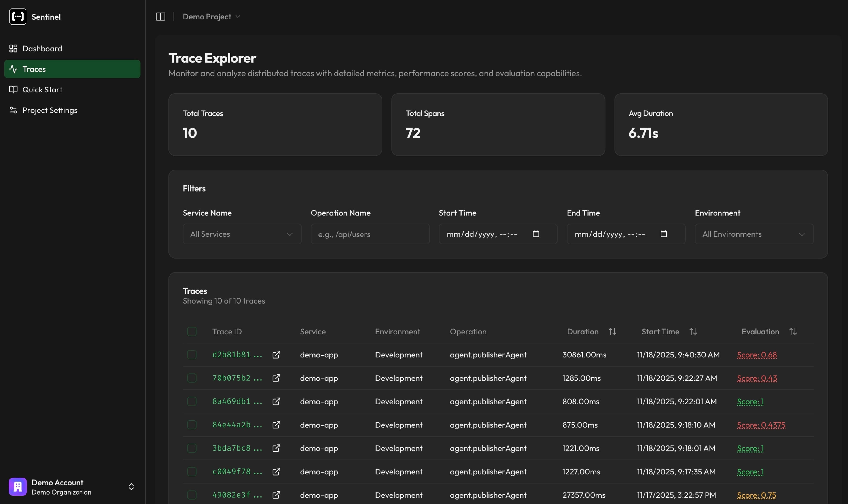The width and height of the screenshot is (848, 504).
Task: Select checkbox for trace 3bda7bc8
Action: point(192,448)
